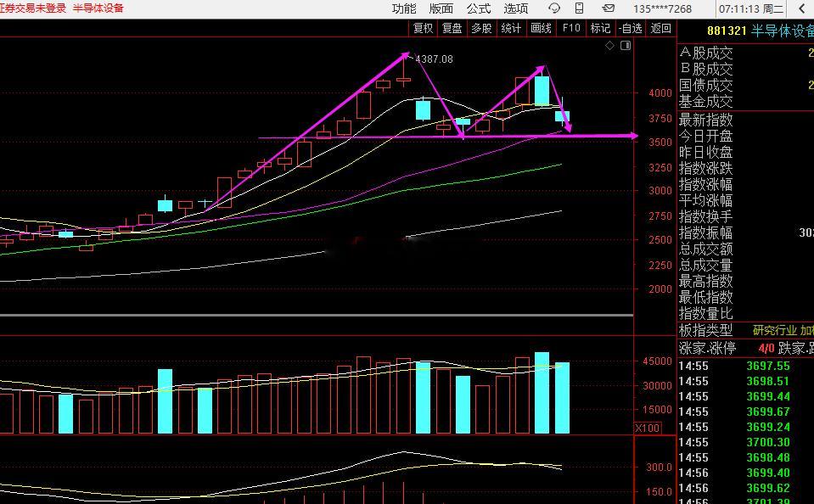Image resolution: width=814 pixels, height=504 pixels.
Task: Click the tick value 3699.62
Action: pyautogui.click(x=768, y=488)
